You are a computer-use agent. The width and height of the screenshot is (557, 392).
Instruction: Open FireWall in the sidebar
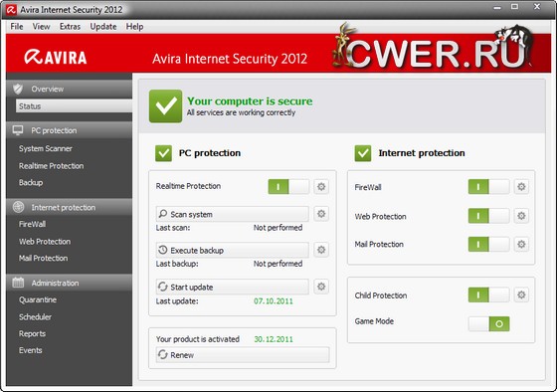coord(32,224)
